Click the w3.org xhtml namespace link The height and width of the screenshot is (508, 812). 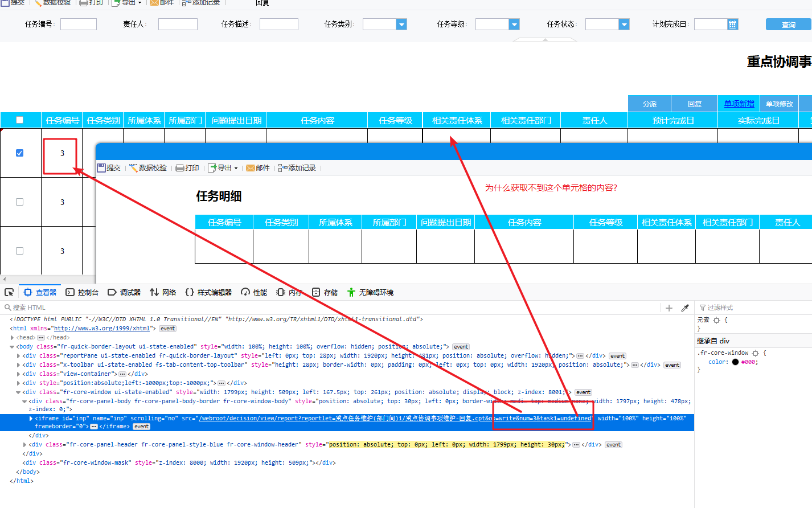101,329
